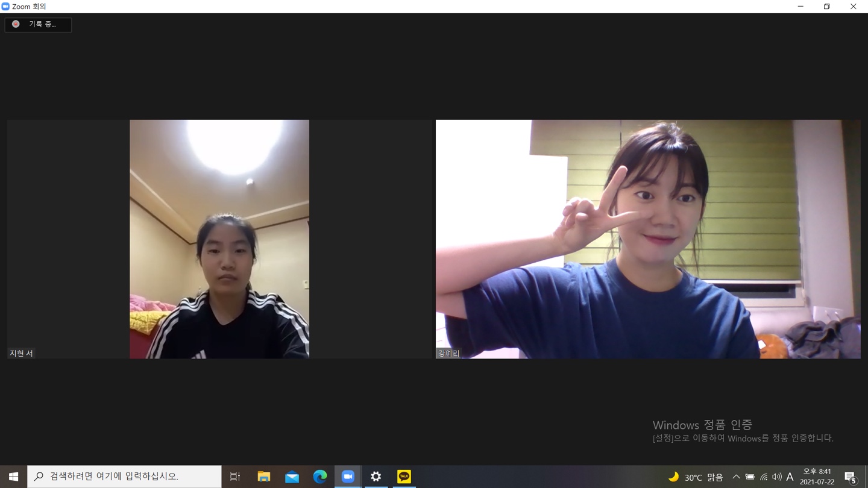868x488 pixels.
Task: Click the Zoom icon on the taskbar
Action: (348, 477)
